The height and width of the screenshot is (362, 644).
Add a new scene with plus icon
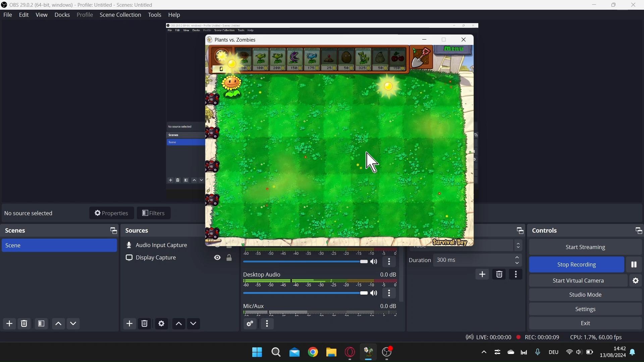9,324
